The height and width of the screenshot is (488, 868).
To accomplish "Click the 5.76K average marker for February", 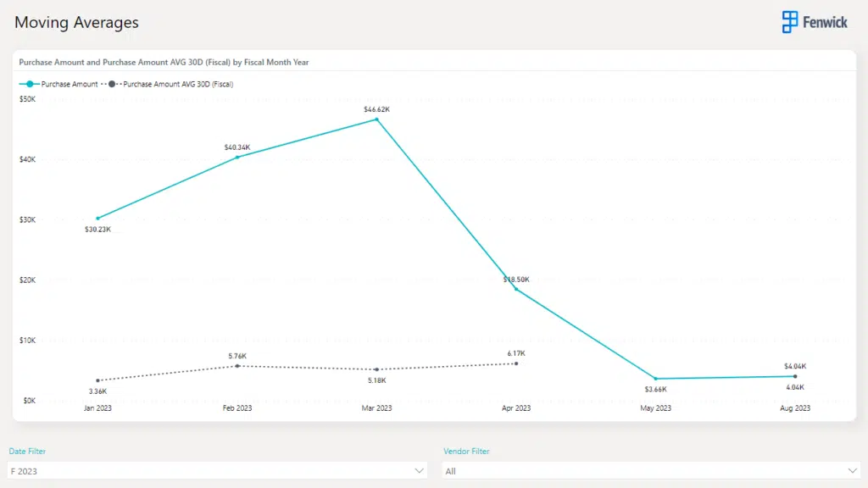I will [x=237, y=366].
